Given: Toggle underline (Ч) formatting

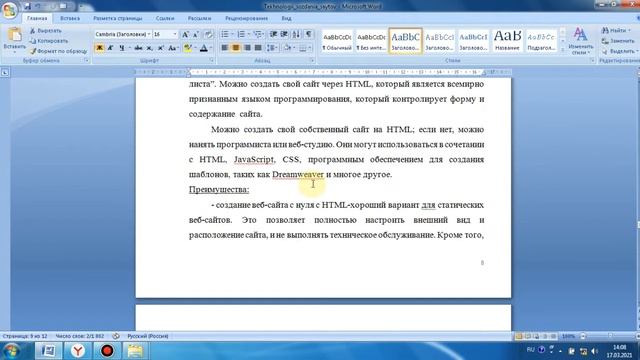Looking at the screenshot, I should click(122, 48).
